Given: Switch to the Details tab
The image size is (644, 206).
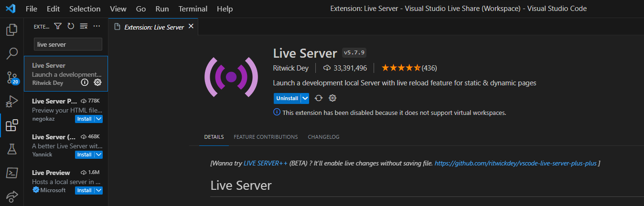Looking at the screenshot, I should 214,137.
